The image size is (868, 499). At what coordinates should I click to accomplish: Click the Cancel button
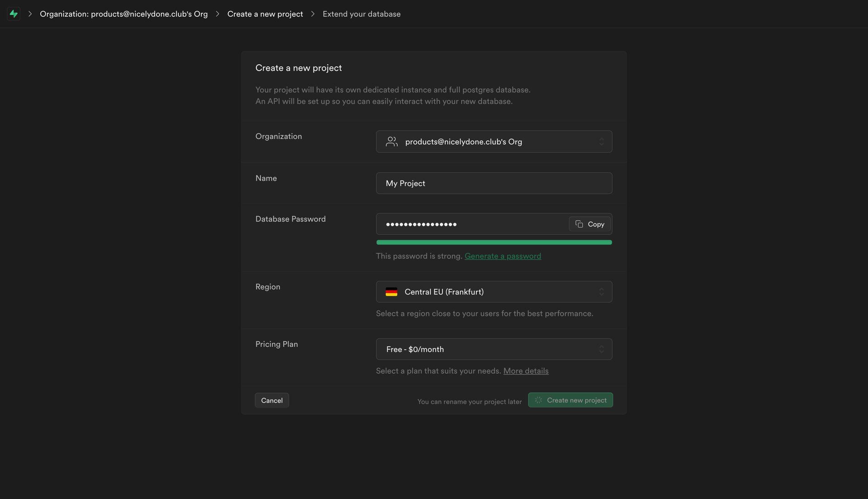click(271, 400)
